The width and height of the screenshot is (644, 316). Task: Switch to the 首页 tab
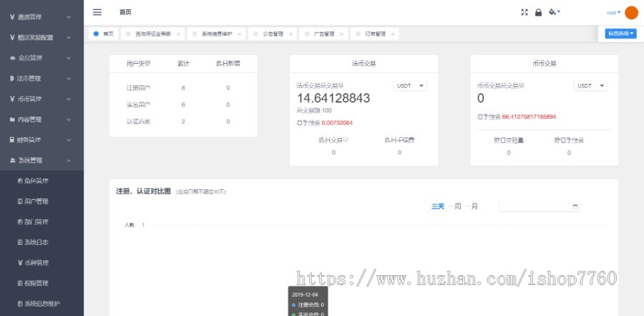coord(104,34)
